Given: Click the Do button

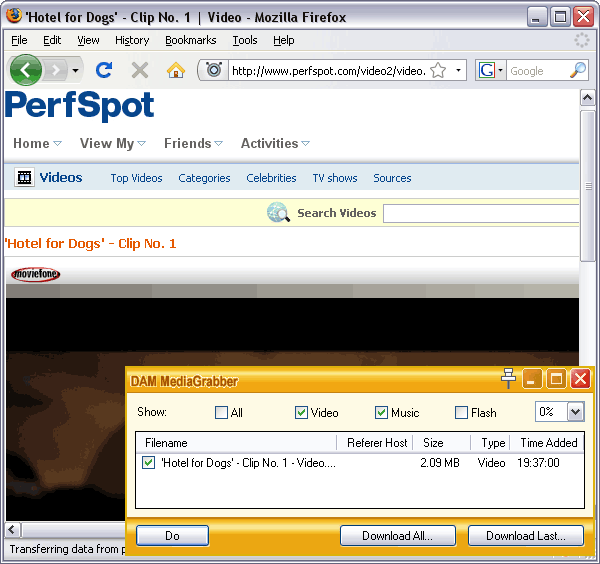Looking at the screenshot, I should click(x=173, y=536).
